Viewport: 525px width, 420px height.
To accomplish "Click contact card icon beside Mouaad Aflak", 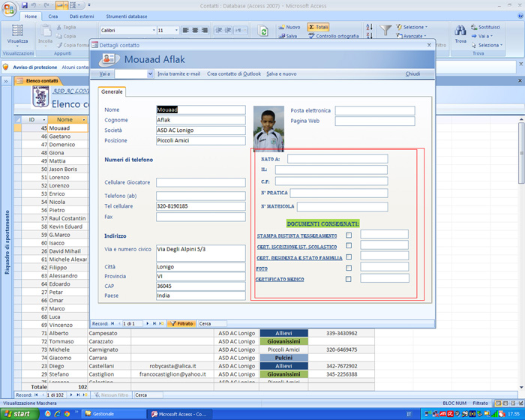I will (x=109, y=59).
